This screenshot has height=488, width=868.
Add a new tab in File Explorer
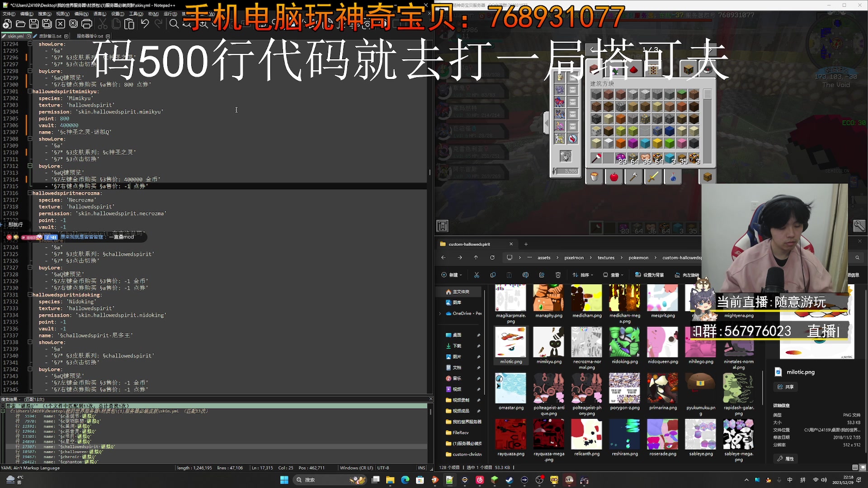[x=526, y=244]
